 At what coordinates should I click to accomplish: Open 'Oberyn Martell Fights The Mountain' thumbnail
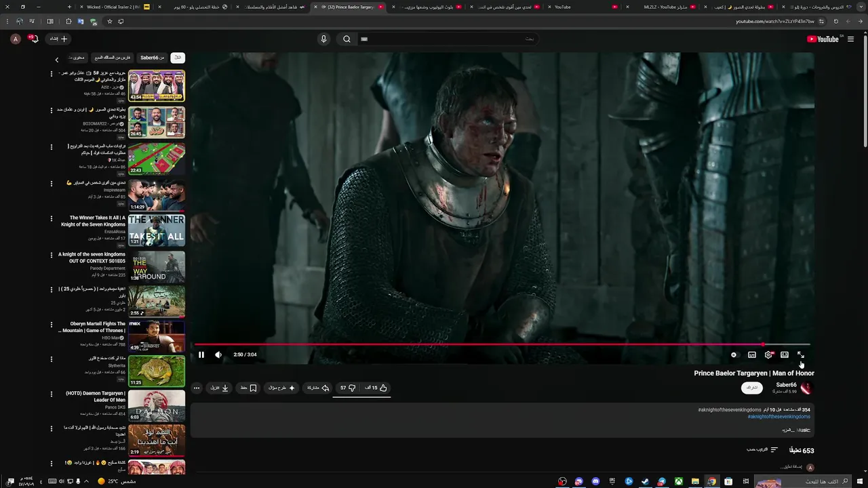click(x=157, y=336)
